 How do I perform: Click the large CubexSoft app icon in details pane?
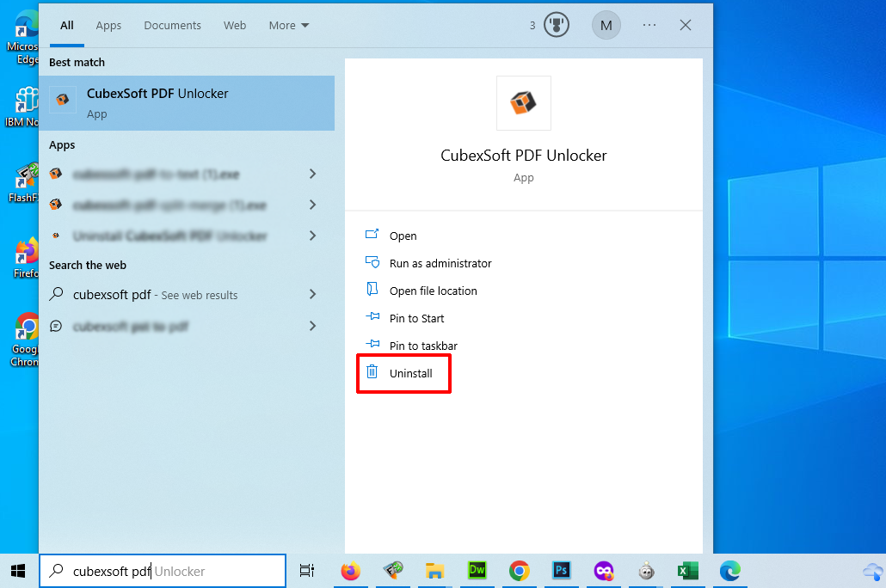coord(523,103)
